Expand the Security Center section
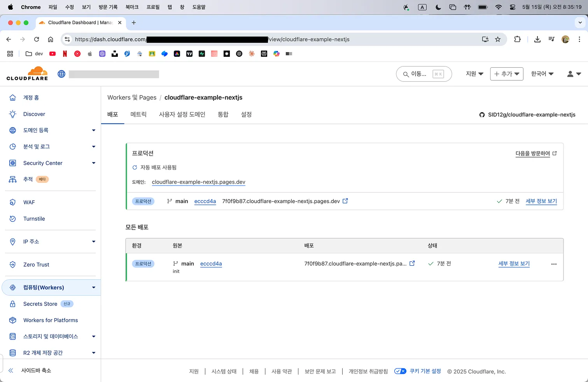Viewport: 588px width, 382px height. point(93,163)
